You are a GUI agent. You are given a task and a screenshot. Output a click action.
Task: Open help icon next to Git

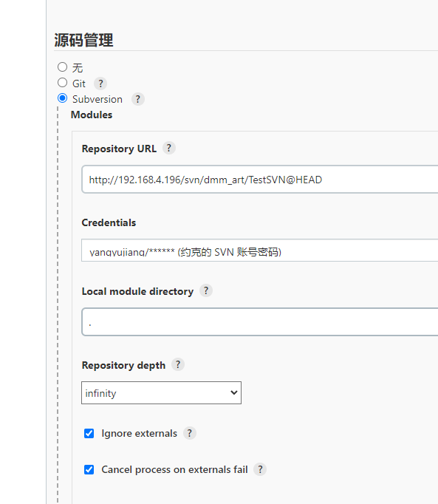pyautogui.click(x=100, y=84)
